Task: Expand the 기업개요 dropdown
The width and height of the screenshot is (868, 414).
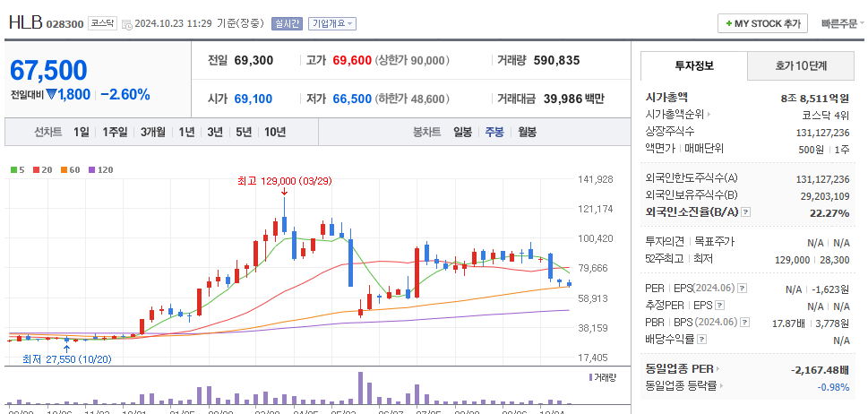Action: pyautogui.click(x=332, y=23)
